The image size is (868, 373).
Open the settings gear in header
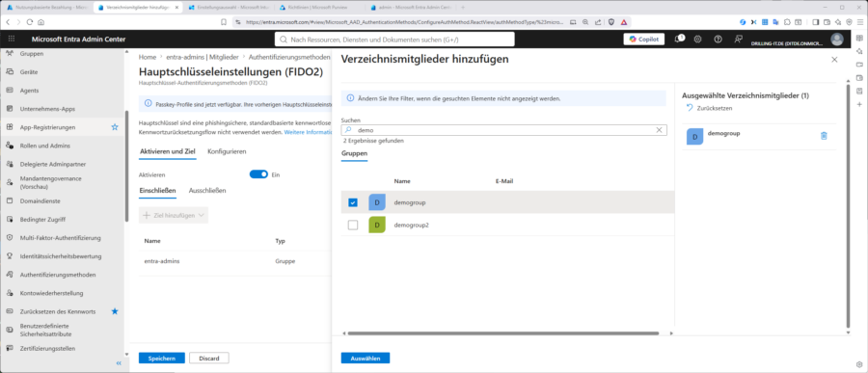point(698,40)
